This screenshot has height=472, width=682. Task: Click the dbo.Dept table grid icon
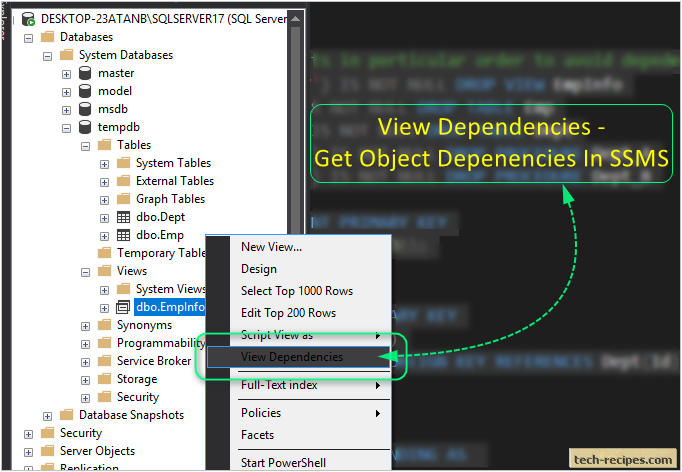[x=124, y=217]
